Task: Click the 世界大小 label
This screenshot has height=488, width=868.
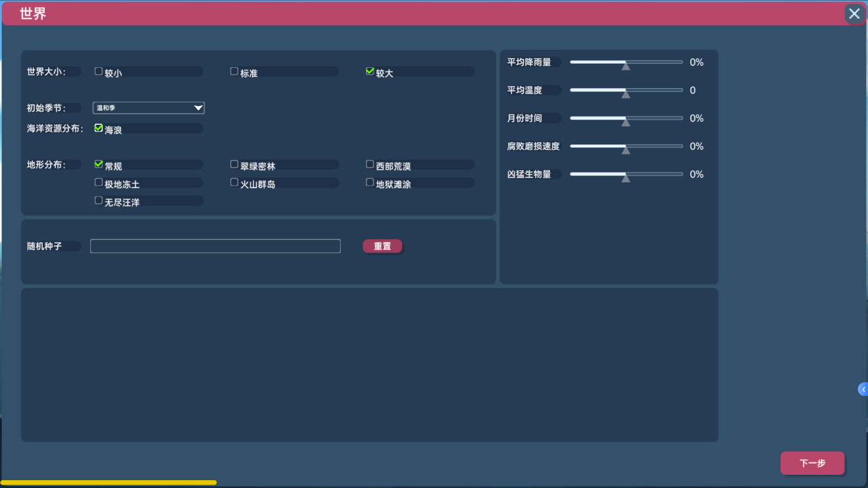Action: (46, 72)
